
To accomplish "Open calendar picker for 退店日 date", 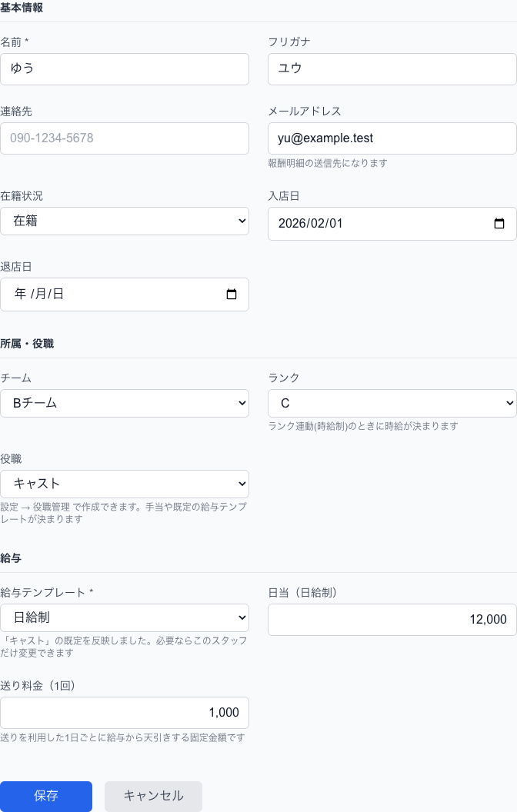I will point(232,295).
